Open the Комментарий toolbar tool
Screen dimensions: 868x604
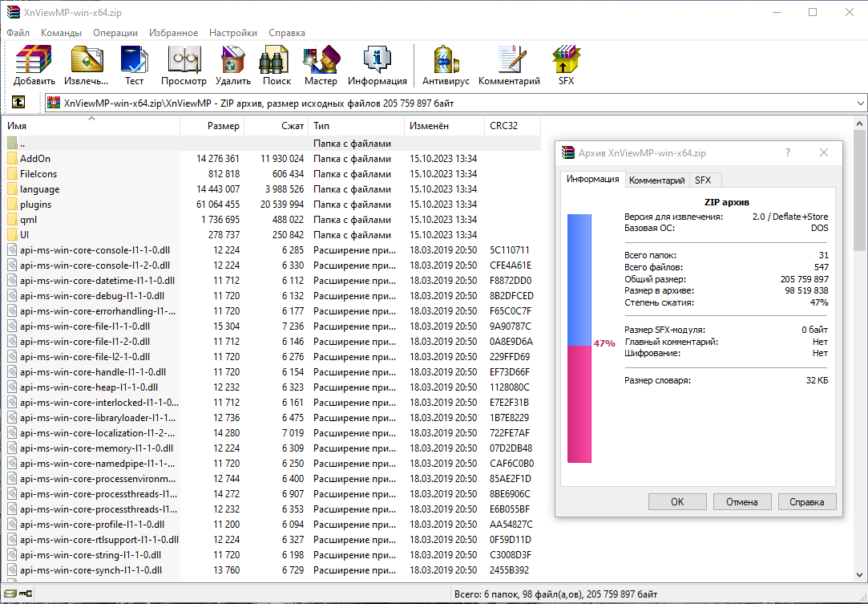pos(511,59)
